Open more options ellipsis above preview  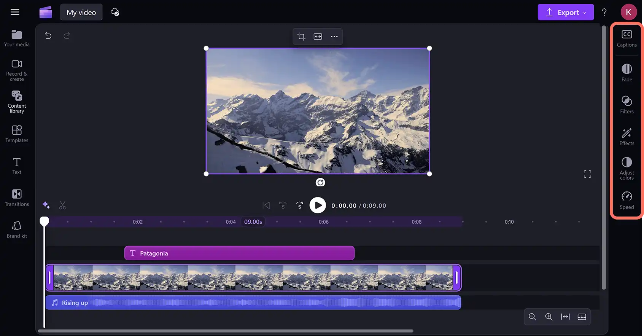(334, 37)
